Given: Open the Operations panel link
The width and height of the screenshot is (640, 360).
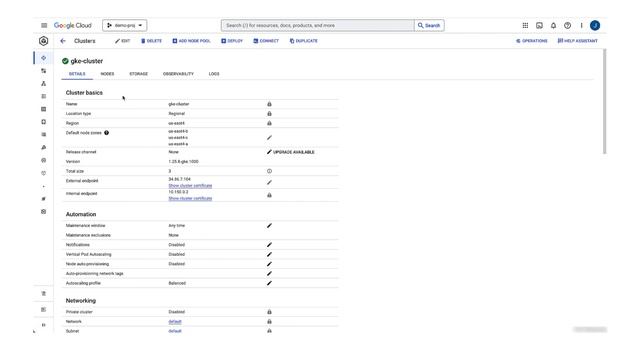Looking at the screenshot, I should click(x=531, y=41).
